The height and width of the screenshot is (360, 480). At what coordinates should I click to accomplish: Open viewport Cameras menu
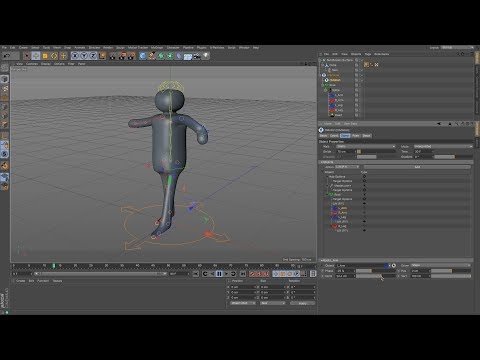click(x=32, y=63)
